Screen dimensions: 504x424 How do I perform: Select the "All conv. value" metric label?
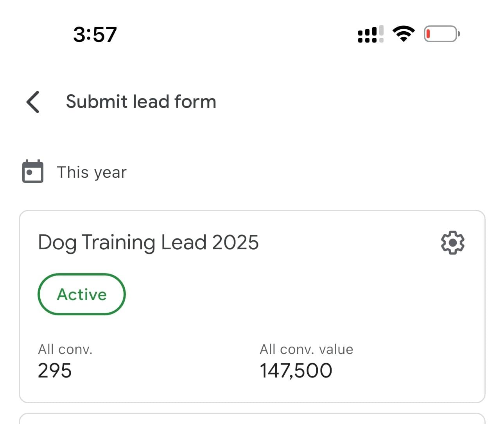[x=306, y=349]
